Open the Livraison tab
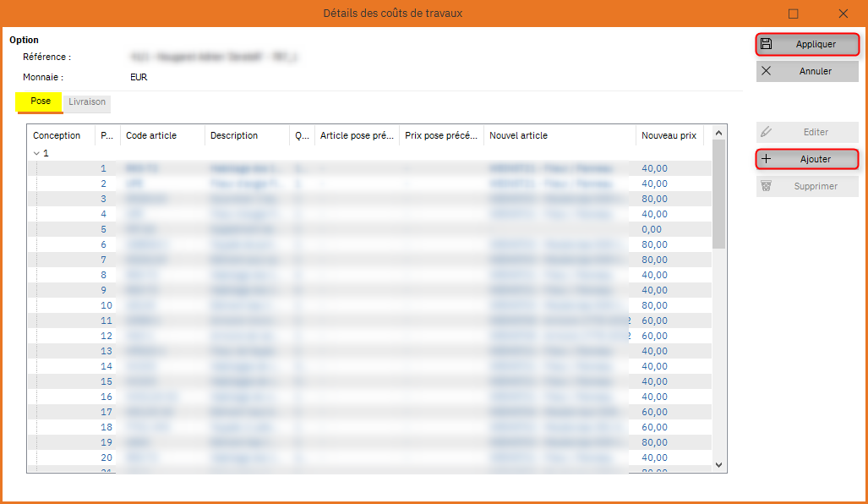This screenshot has height=504, width=868. coord(87,102)
